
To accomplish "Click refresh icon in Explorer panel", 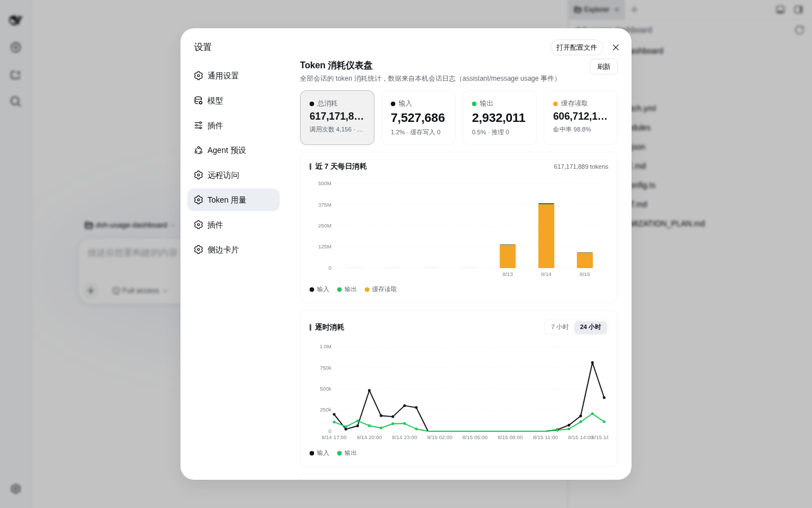I will (x=800, y=30).
